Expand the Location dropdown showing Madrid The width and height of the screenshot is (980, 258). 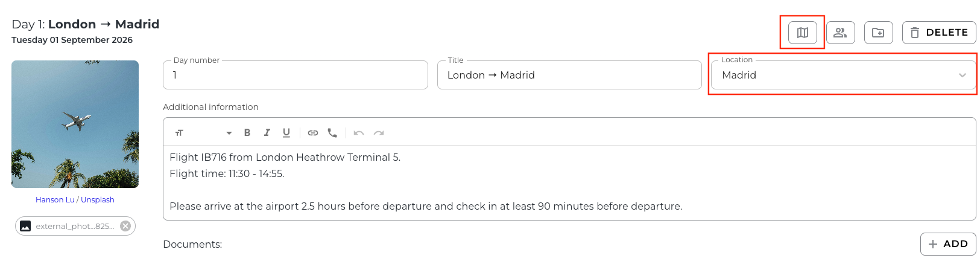click(843, 75)
